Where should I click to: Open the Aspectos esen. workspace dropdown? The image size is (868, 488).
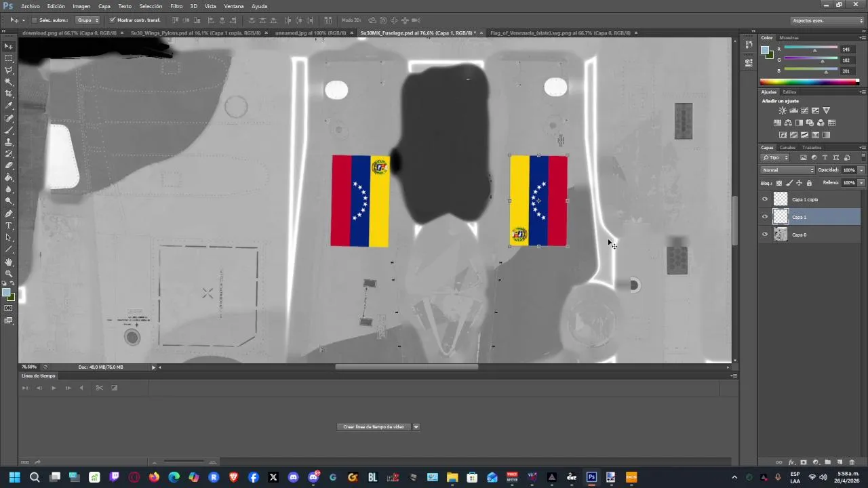[x=827, y=20]
